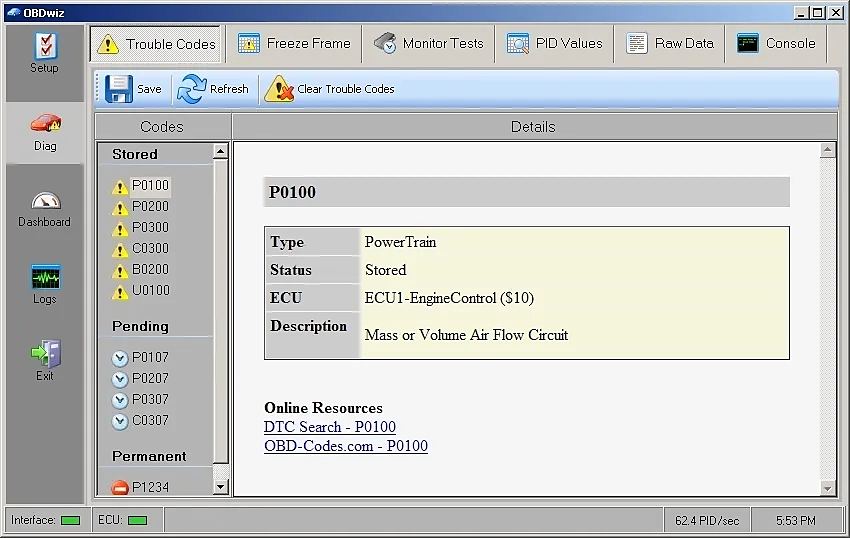Screen dimensions: 850x538
Task: Click the 62.4 PID/sec status entry
Action: [707, 521]
